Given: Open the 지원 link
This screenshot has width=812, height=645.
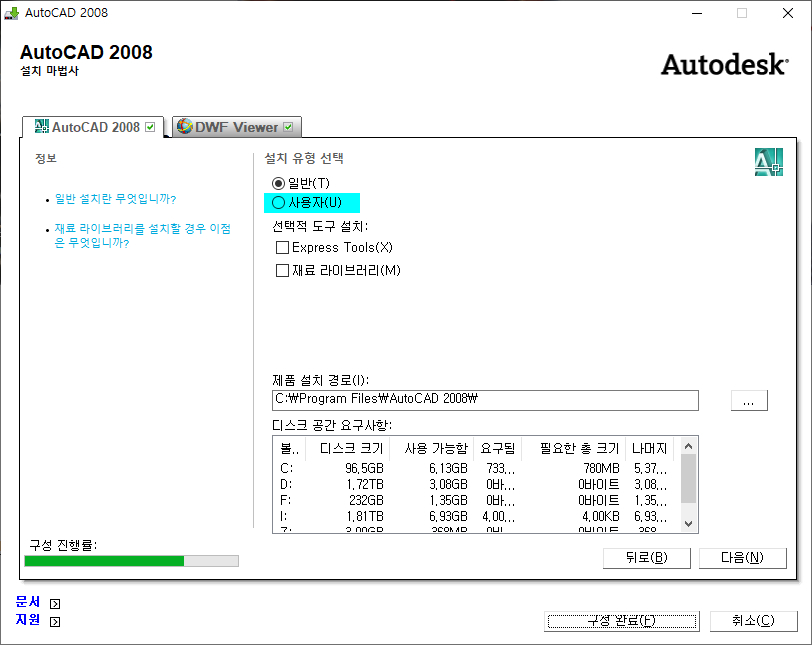Looking at the screenshot, I should click(x=28, y=620).
